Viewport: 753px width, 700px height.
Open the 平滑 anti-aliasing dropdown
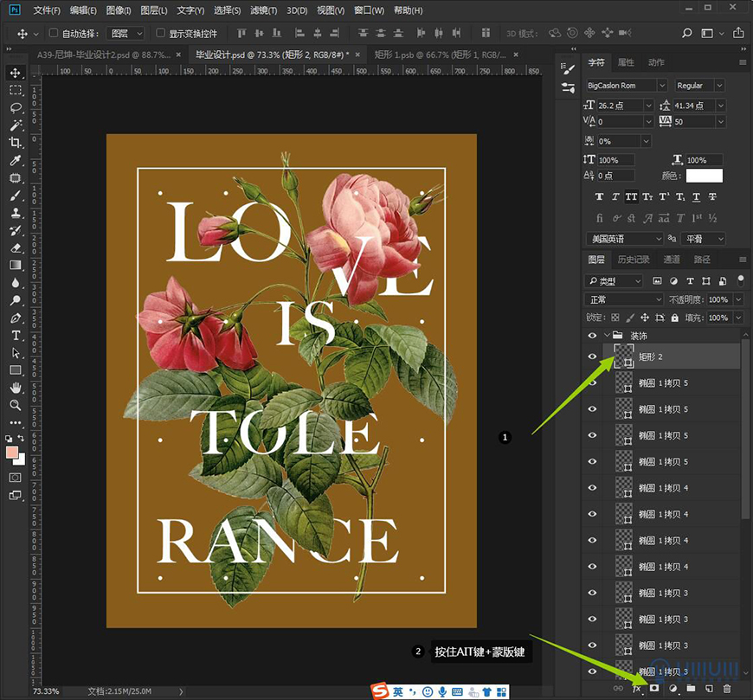point(703,239)
